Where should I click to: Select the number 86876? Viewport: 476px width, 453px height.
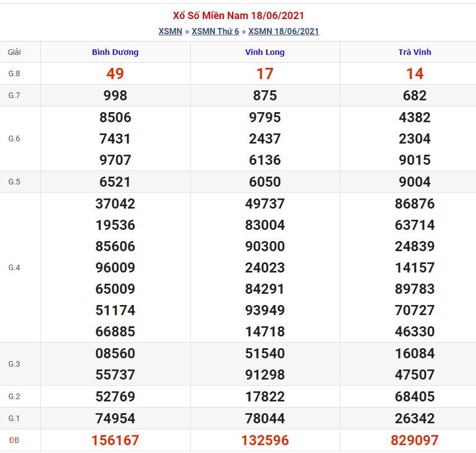pyautogui.click(x=415, y=204)
